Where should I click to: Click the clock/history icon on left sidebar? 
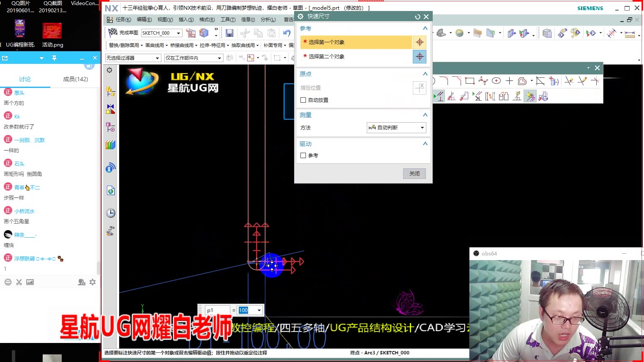(110, 213)
